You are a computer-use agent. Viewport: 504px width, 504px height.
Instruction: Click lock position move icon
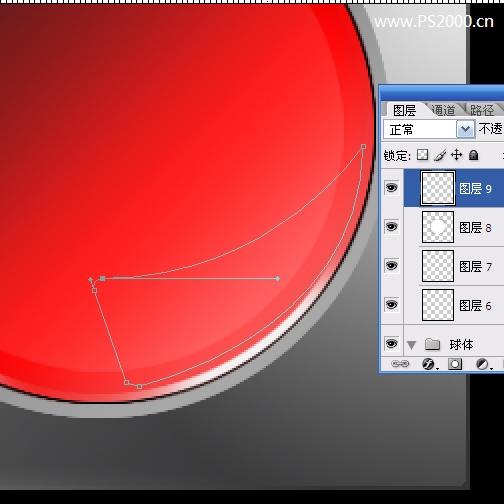click(456, 155)
